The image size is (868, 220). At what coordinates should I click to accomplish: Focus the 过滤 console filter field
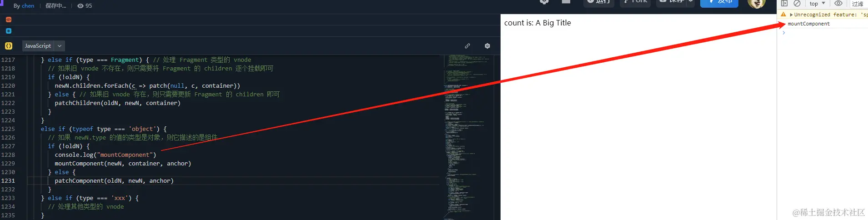tap(858, 4)
